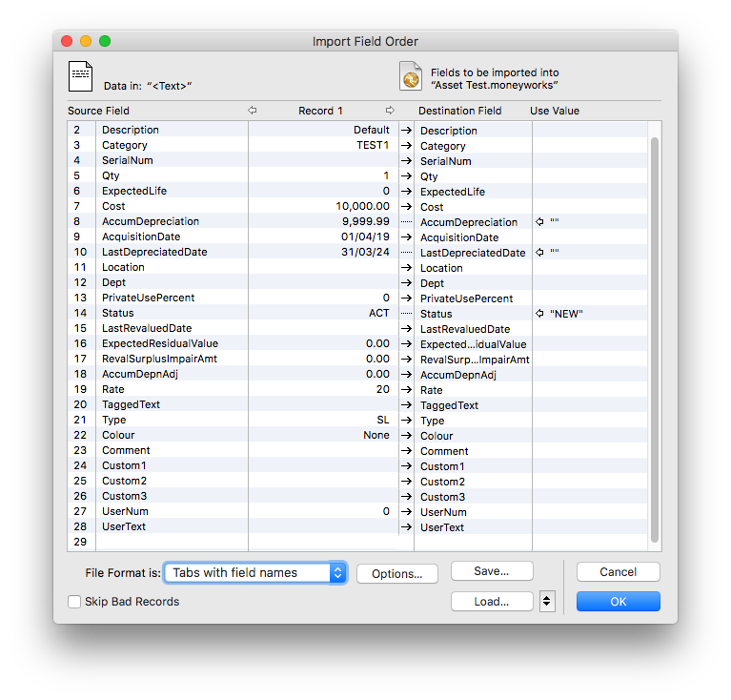
Task: Load a saved field mapping
Action: [x=492, y=602]
